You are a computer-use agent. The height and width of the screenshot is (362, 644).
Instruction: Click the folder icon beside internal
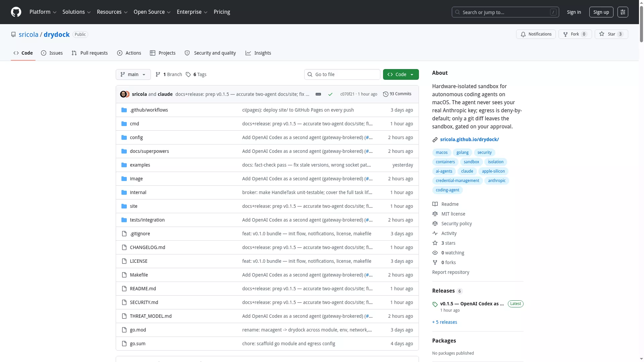click(x=124, y=192)
